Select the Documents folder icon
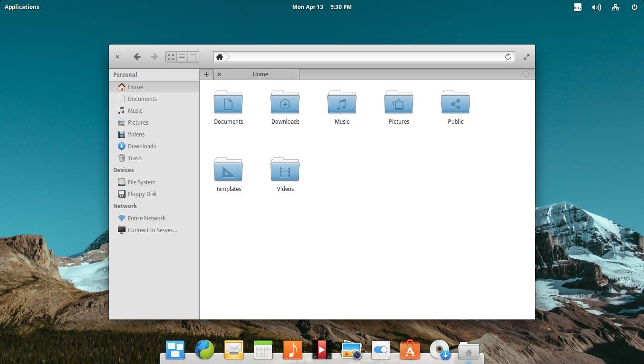This screenshot has width=644, height=364. click(228, 102)
